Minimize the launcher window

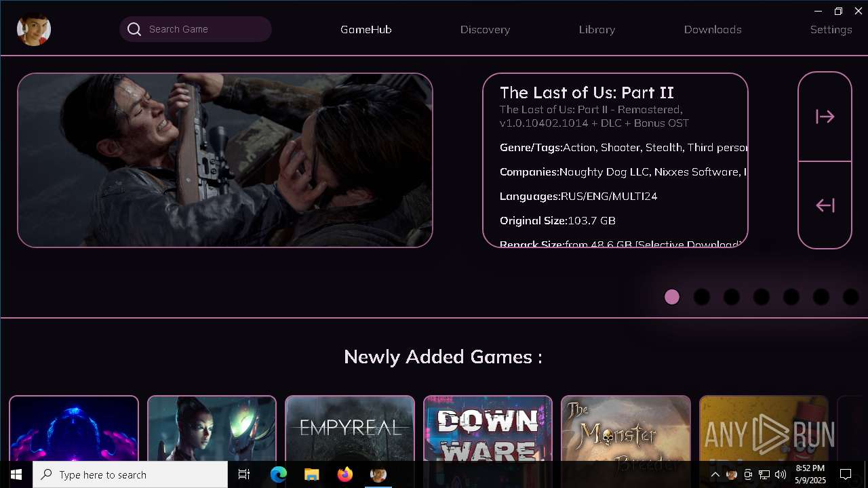(818, 11)
